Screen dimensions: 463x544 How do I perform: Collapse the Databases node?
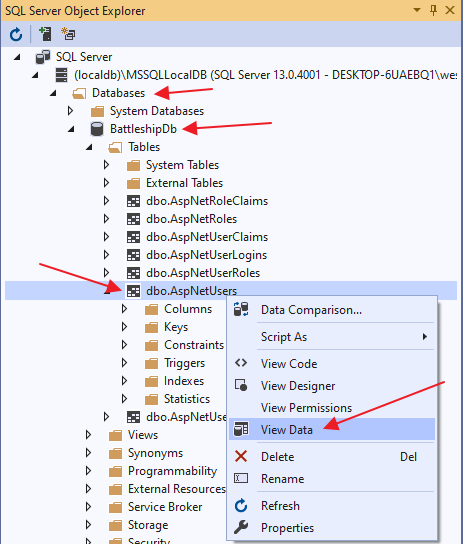53,93
